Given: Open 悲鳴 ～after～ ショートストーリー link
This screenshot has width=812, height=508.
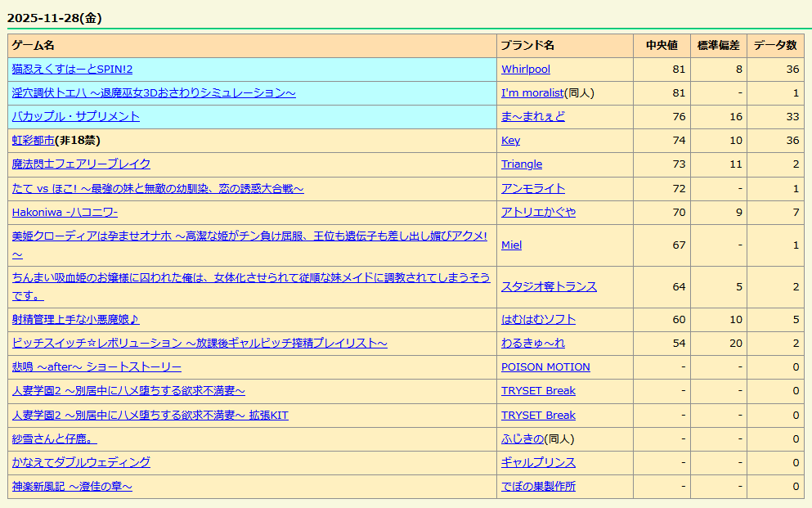Looking at the screenshot, I should pos(96,366).
